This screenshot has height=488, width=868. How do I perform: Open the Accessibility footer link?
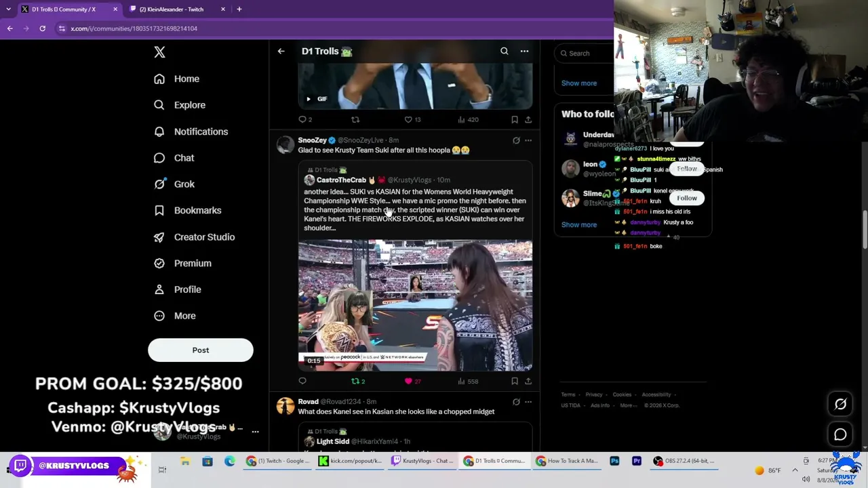tap(656, 394)
